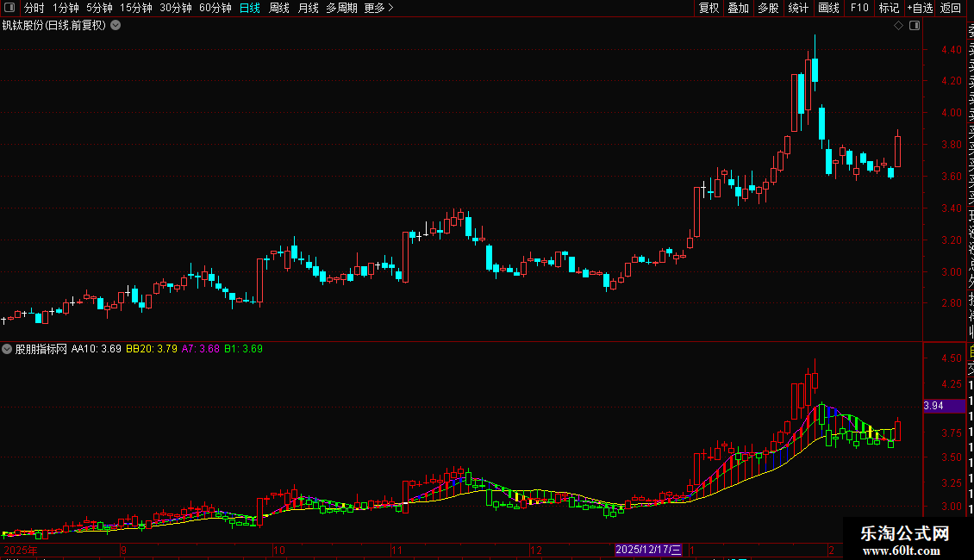Click the 股朋指标网 indicator name

coord(41,349)
